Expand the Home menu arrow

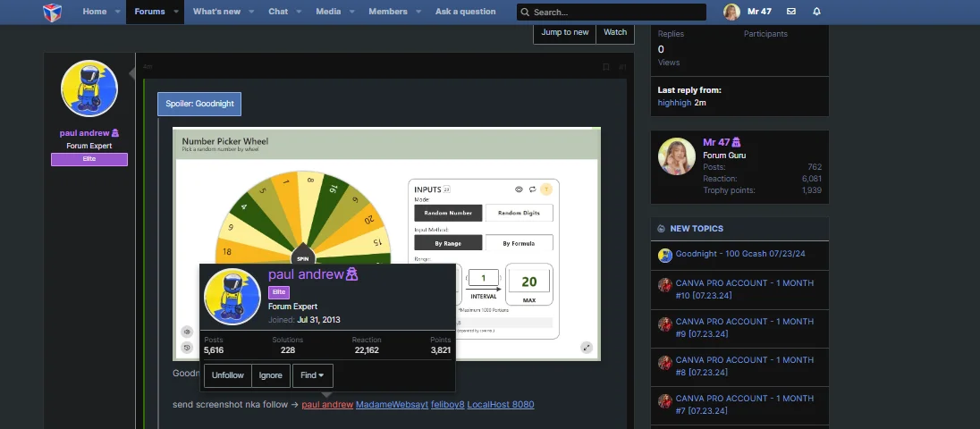pyautogui.click(x=118, y=12)
